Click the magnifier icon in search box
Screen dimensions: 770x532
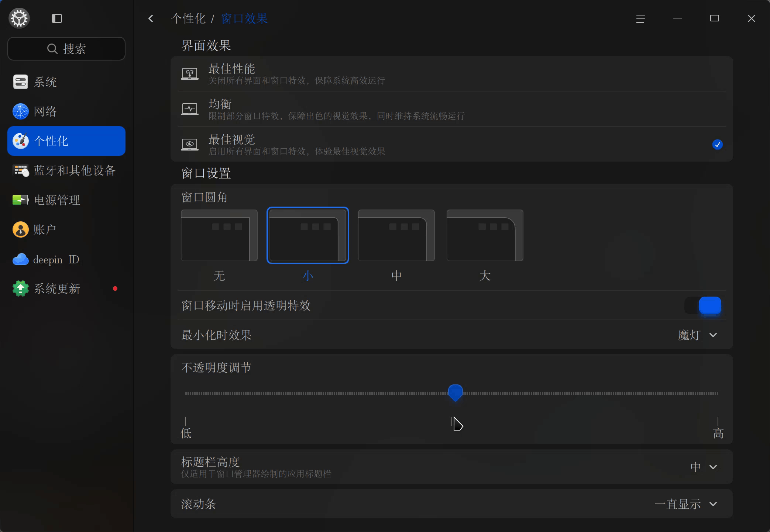(x=52, y=49)
